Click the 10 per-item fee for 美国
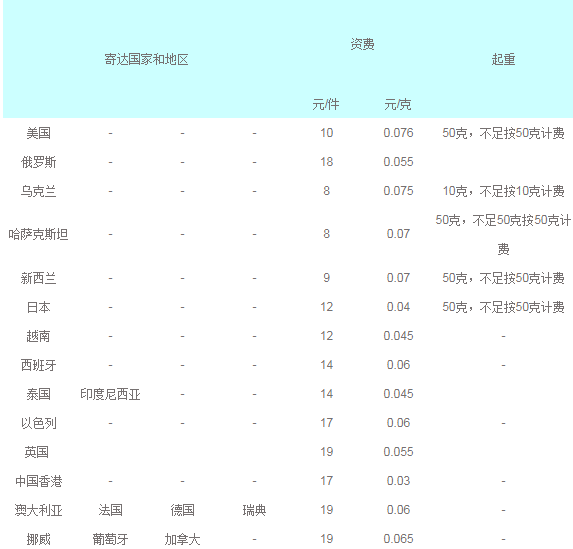This screenshot has height=549, width=573. [x=327, y=133]
